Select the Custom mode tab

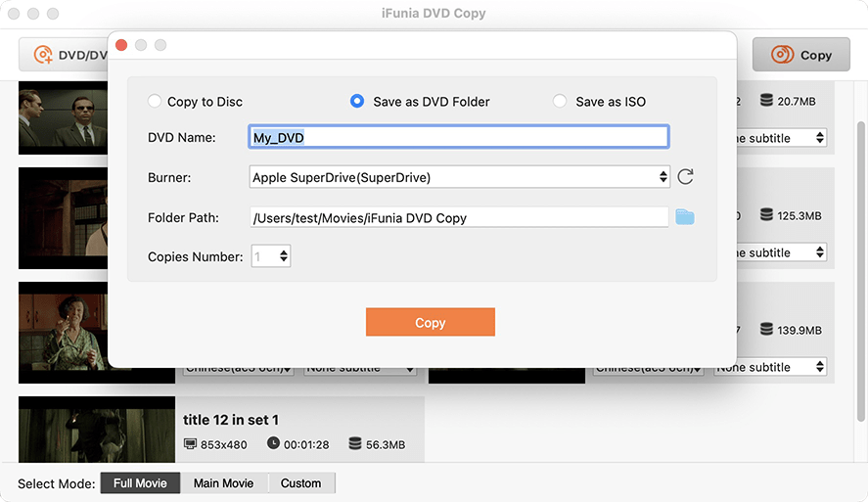tap(300, 483)
